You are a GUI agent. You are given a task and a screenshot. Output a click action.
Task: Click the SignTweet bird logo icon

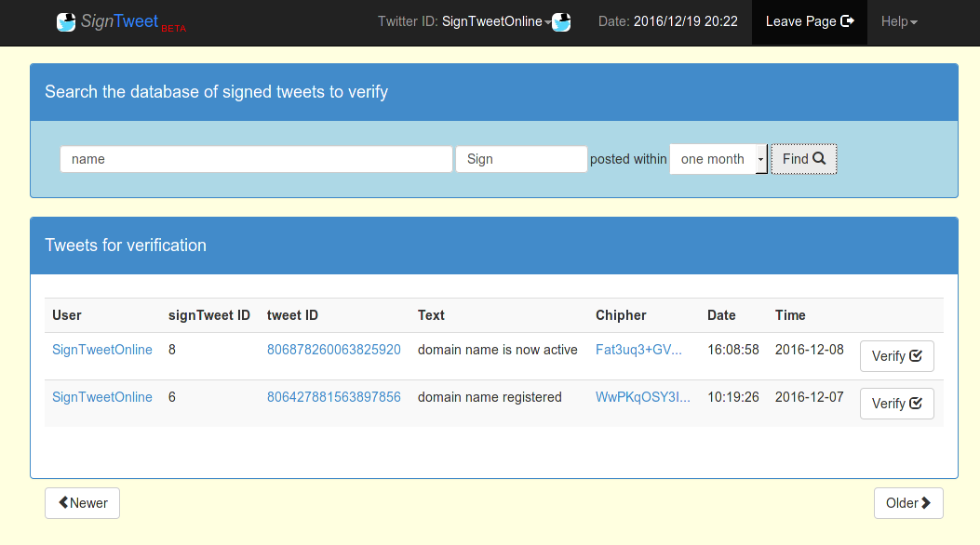click(x=66, y=21)
